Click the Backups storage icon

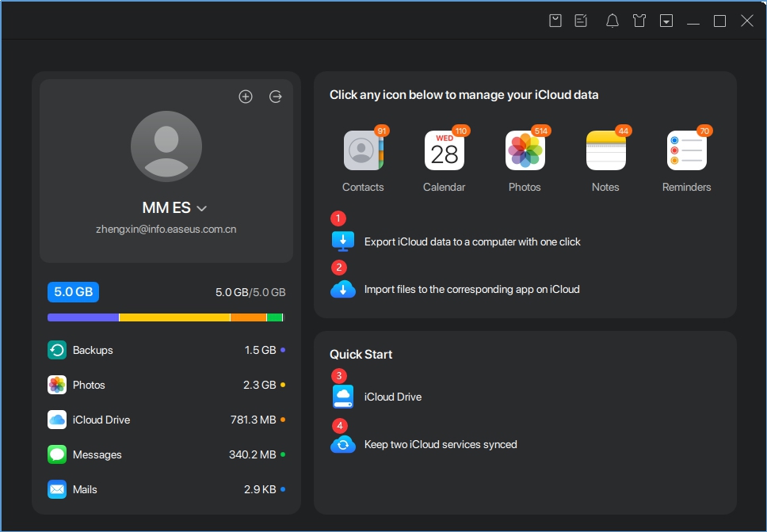point(57,350)
